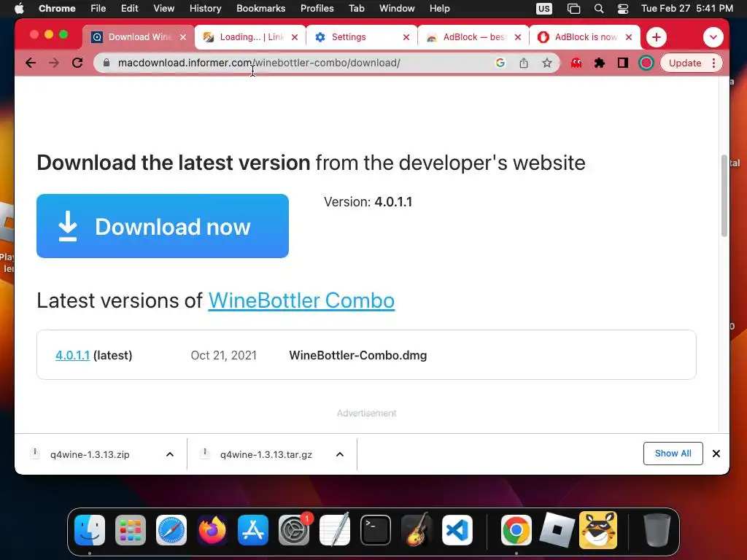Open downloaded q4wine-1.3.13.tar.gz file
This screenshot has width=747, height=560.
click(x=266, y=454)
